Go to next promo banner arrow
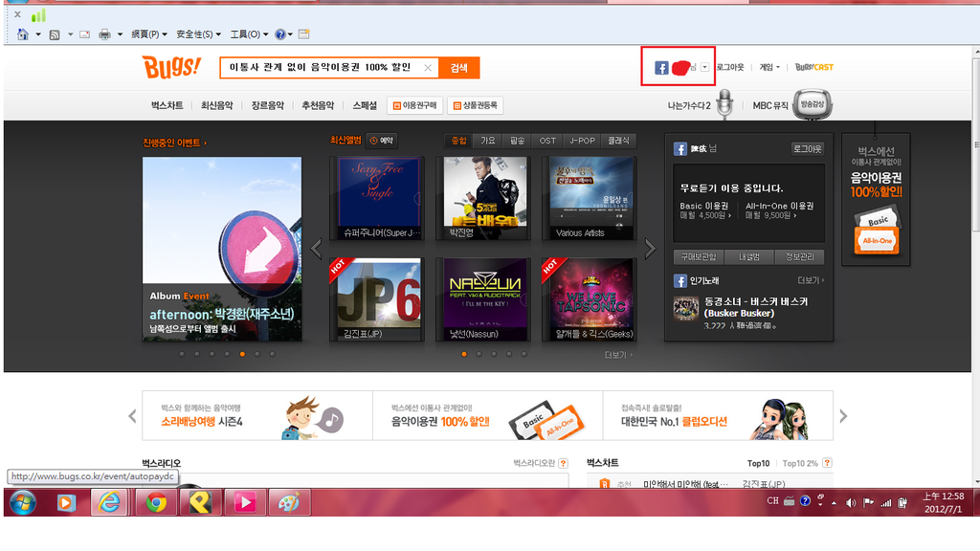Viewport: 980px width, 551px height. pos(843,416)
